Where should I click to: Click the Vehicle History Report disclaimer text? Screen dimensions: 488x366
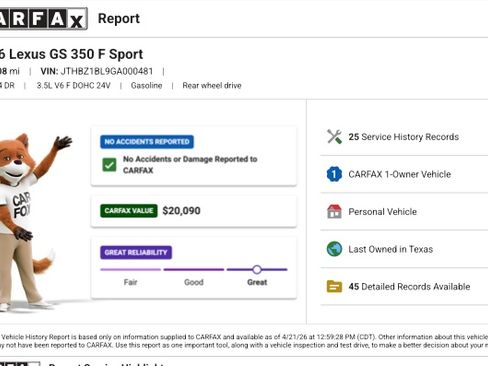click(244, 341)
